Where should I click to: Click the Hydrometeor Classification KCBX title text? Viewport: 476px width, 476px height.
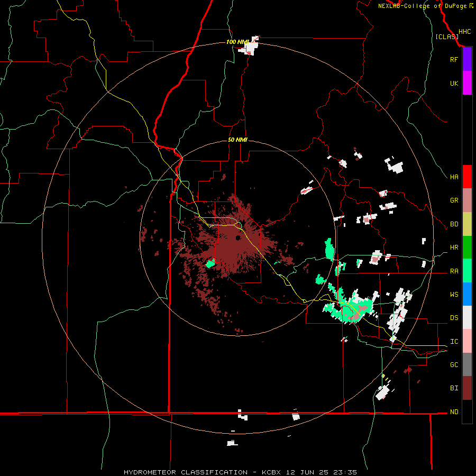coord(240,472)
